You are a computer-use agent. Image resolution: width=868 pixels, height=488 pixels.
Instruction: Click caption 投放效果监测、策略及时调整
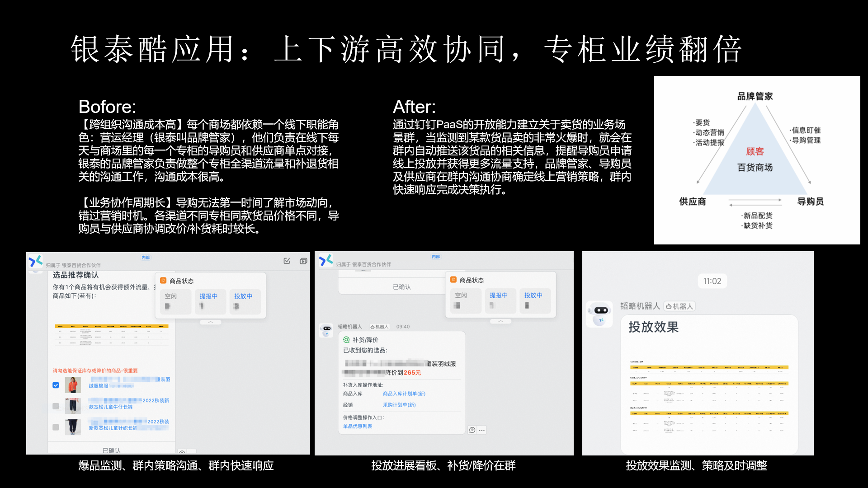coord(697,465)
